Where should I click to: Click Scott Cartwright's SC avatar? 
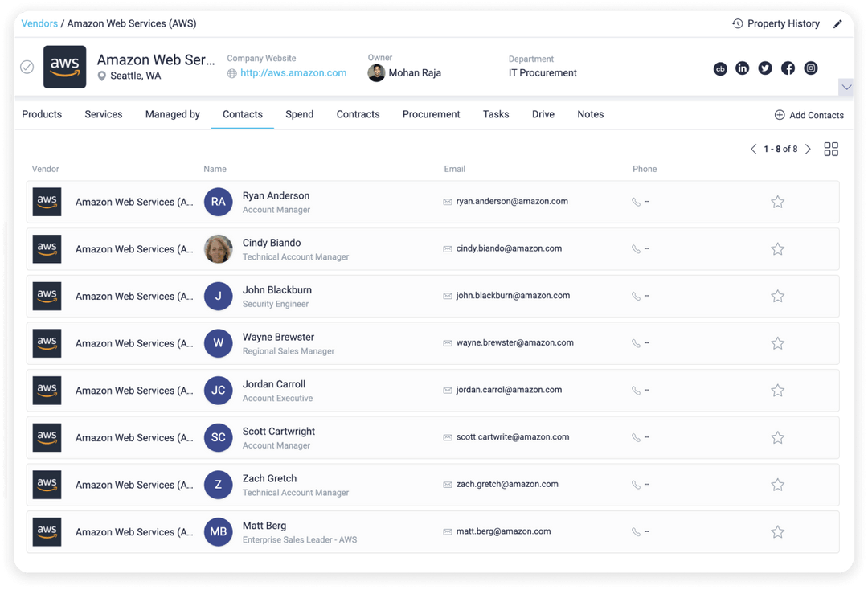pos(218,437)
